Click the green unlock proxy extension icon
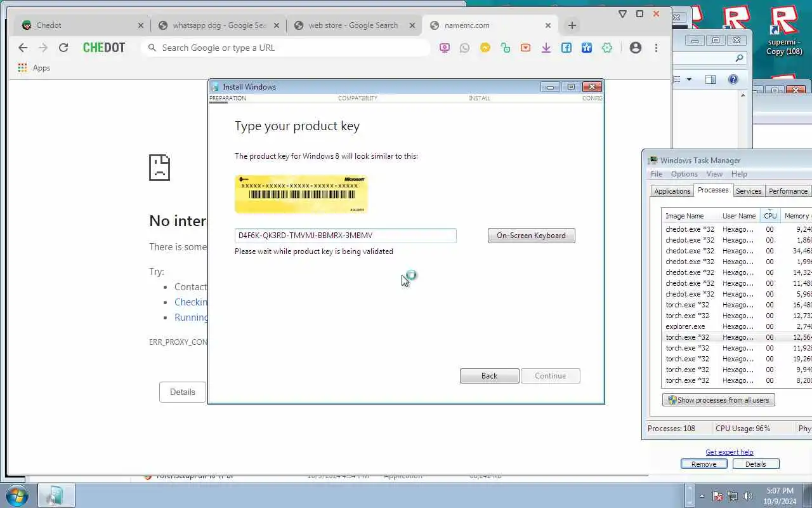812x508 pixels. (506, 48)
